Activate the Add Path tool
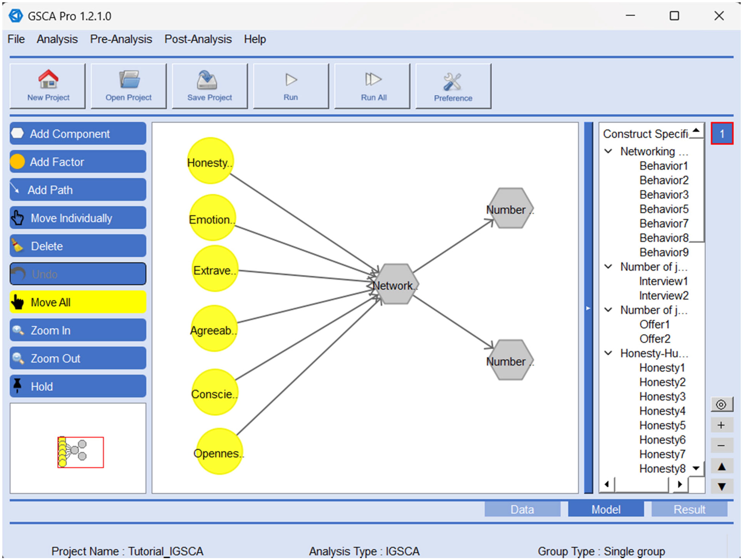The image size is (743, 560). [x=78, y=190]
